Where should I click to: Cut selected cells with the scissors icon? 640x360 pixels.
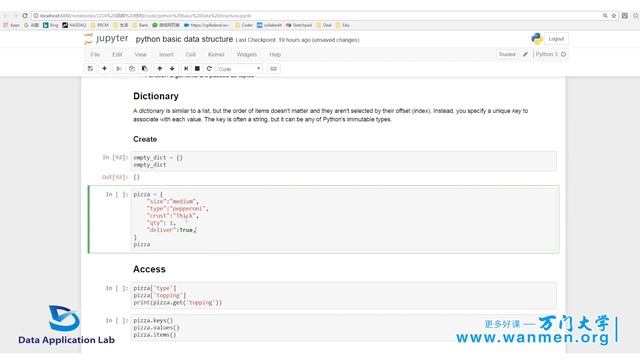click(119, 69)
